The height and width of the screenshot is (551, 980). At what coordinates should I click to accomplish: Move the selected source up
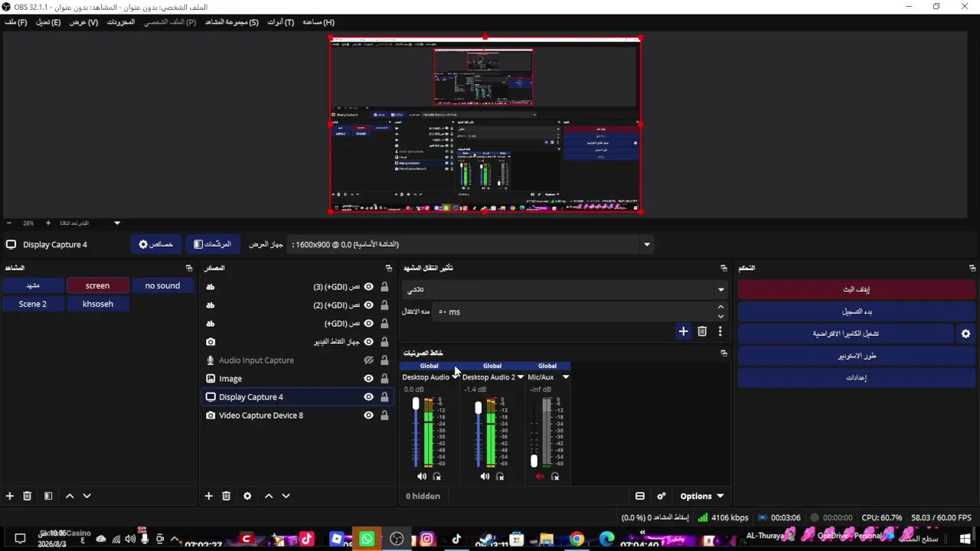[x=269, y=496]
